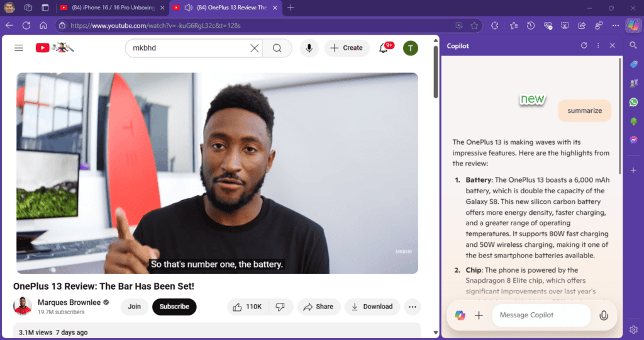
Task: Open Edge sidebar search icon
Action: tap(633, 45)
